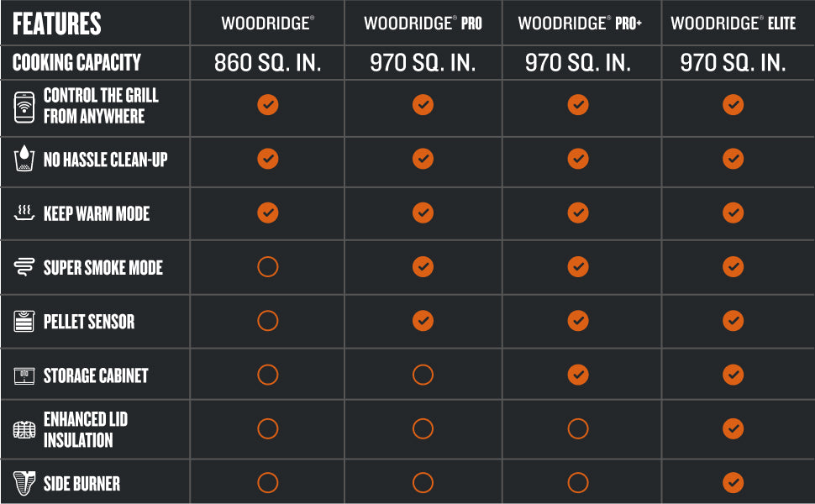Select the Woodridge column header
This screenshot has height=504, width=815.
pyautogui.click(x=268, y=24)
